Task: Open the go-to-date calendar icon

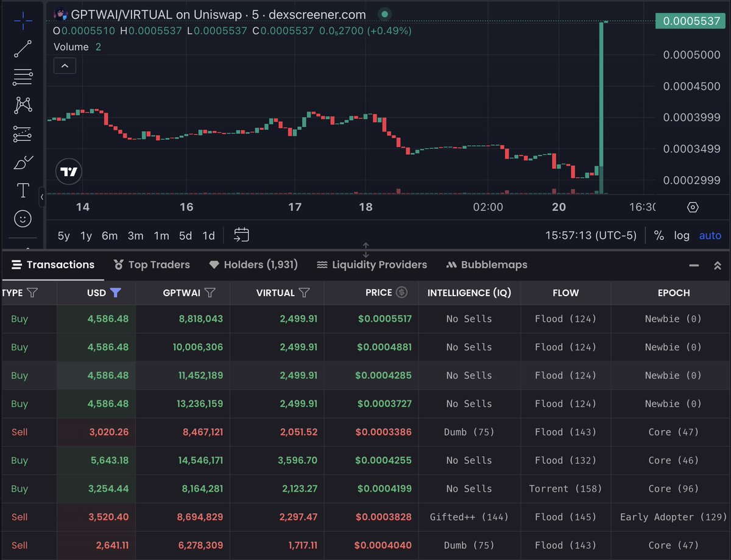Action: point(241,235)
